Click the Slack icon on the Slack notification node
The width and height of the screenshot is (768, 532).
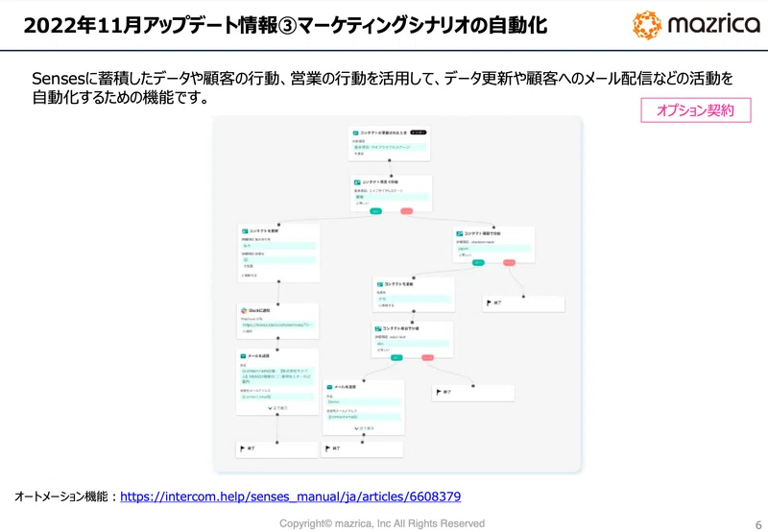(x=244, y=310)
